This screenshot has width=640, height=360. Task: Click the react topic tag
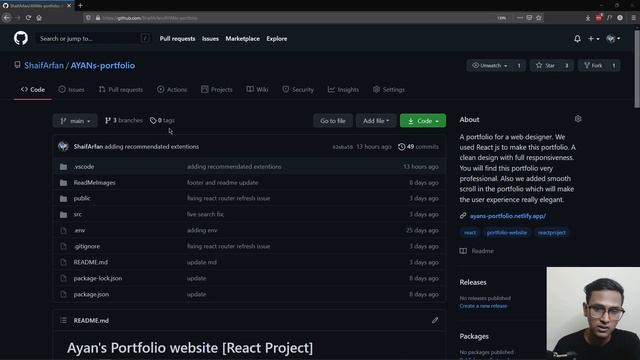click(470, 233)
